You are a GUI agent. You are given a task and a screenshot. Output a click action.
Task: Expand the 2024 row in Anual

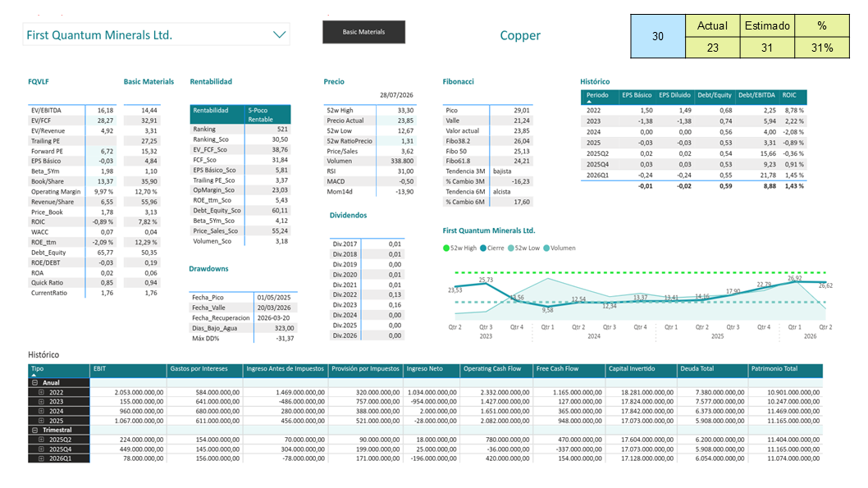pos(41,411)
